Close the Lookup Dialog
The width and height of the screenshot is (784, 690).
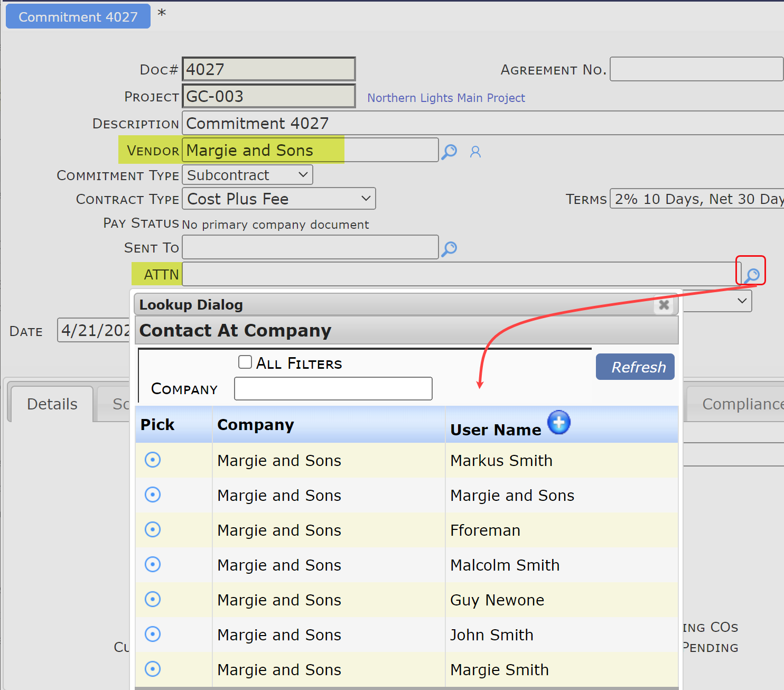tap(664, 305)
